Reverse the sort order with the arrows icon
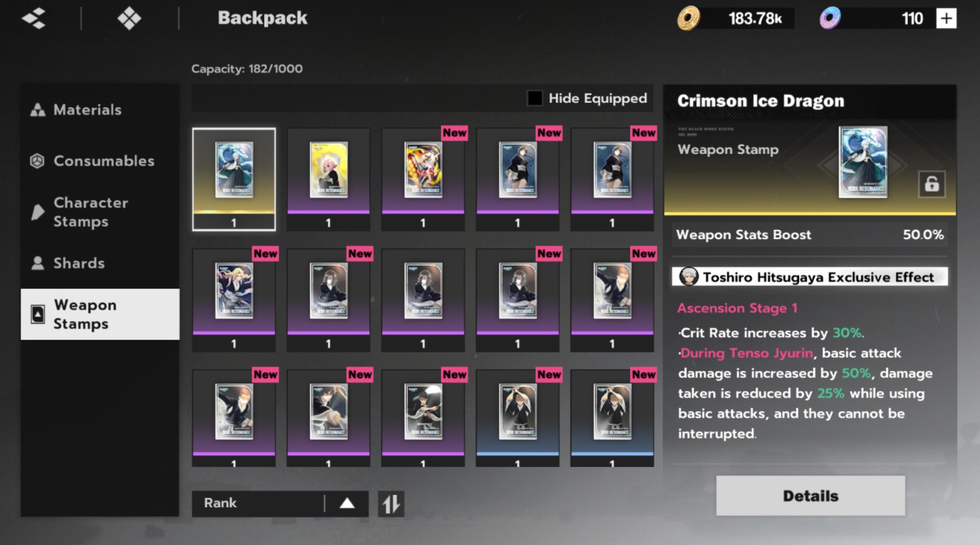Screen dimensions: 980x545 click(391, 504)
